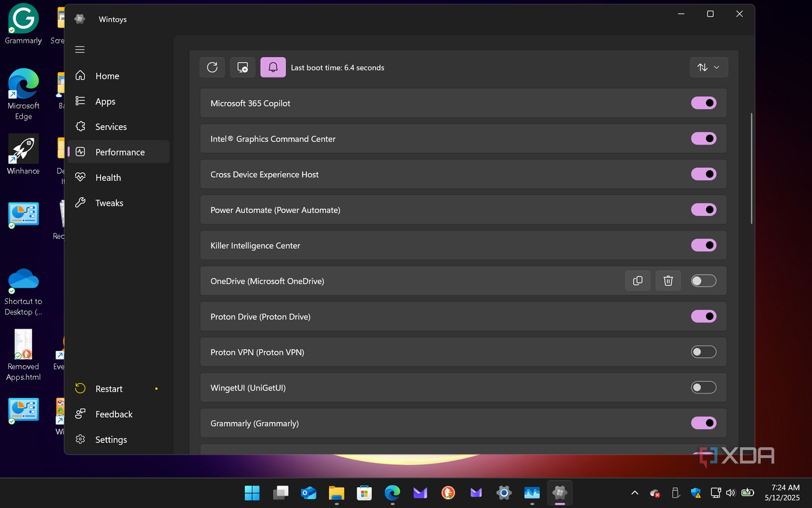
Task: Click the Last boot time text
Action: click(x=337, y=67)
